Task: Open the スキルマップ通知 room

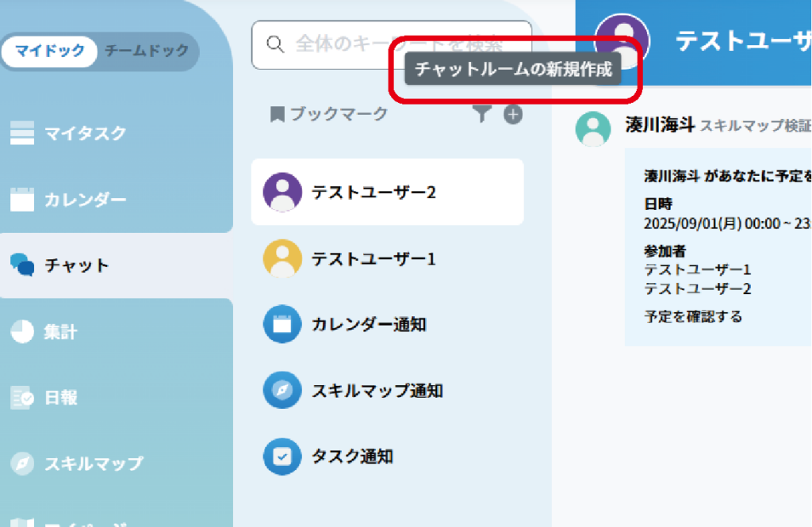Action: 387,391
